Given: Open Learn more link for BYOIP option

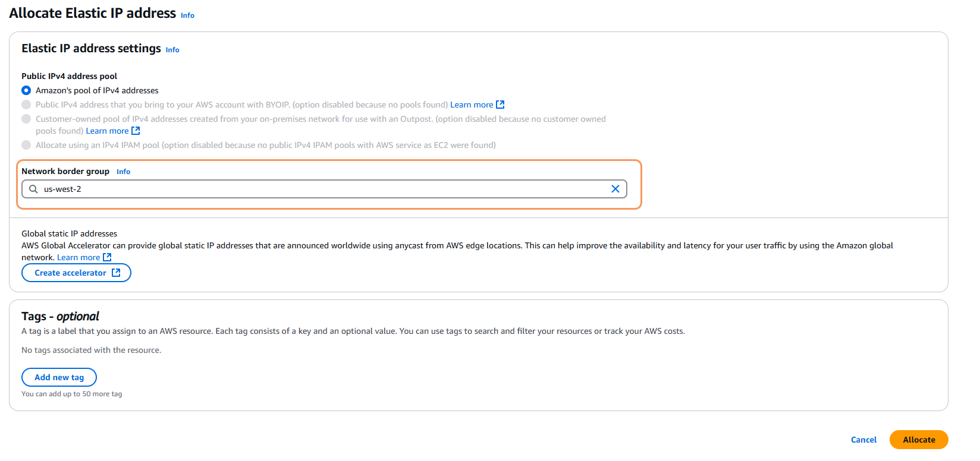Looking at the screenshot, I should point(472,105).
